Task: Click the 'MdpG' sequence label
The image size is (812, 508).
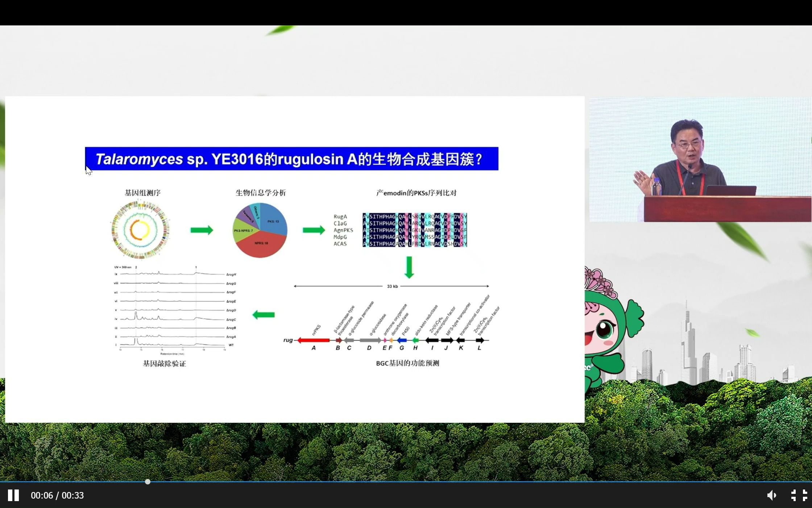Action: [x=340, y=237]
